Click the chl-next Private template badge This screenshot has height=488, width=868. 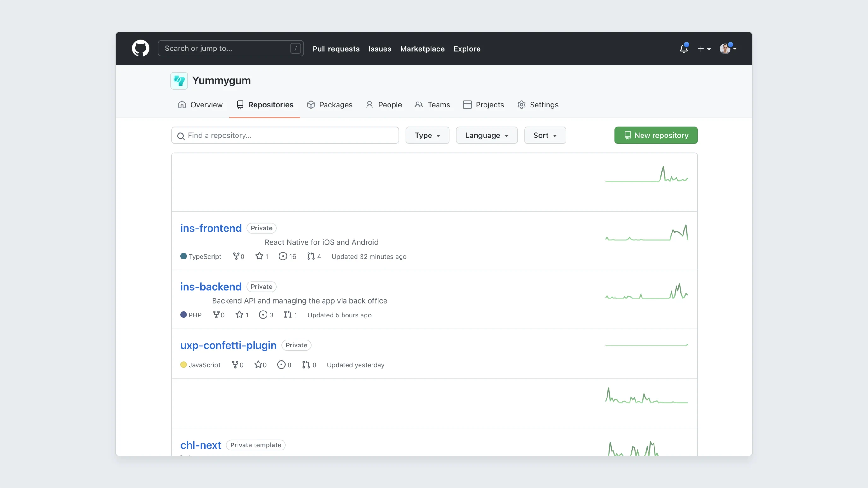click(256, 445)
